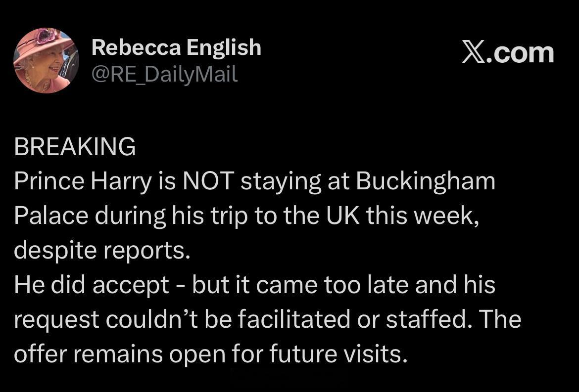Click the word Palace
579x392 pixels.
point(51,216)
